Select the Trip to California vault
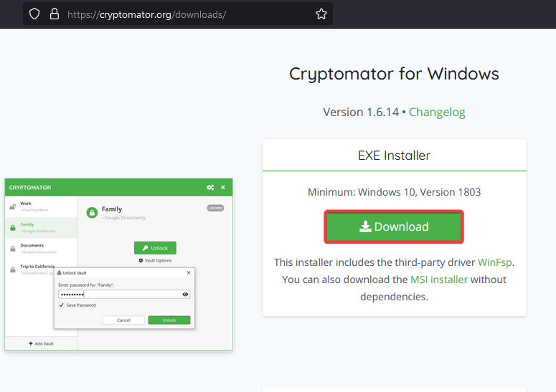 [41, 269]
